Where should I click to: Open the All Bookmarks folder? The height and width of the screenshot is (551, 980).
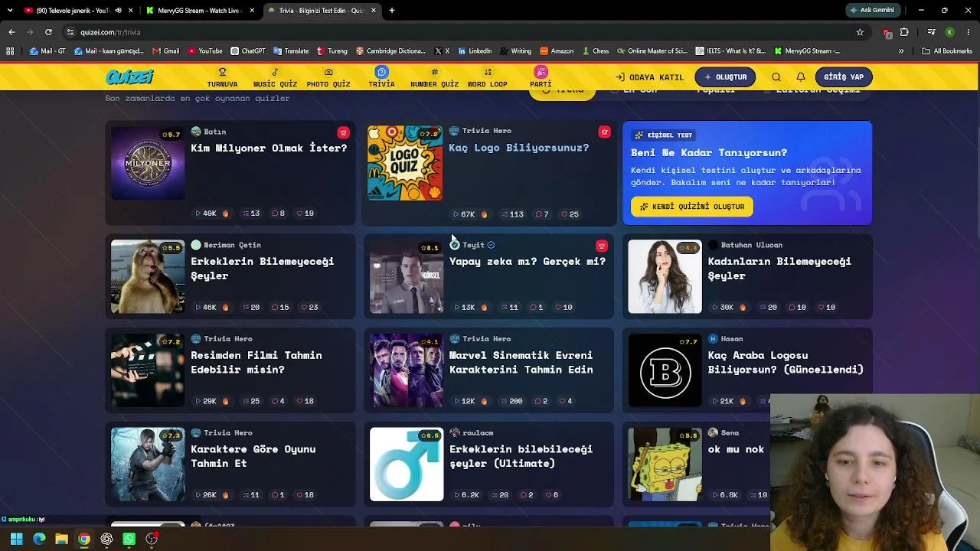[x=947, y=51]
